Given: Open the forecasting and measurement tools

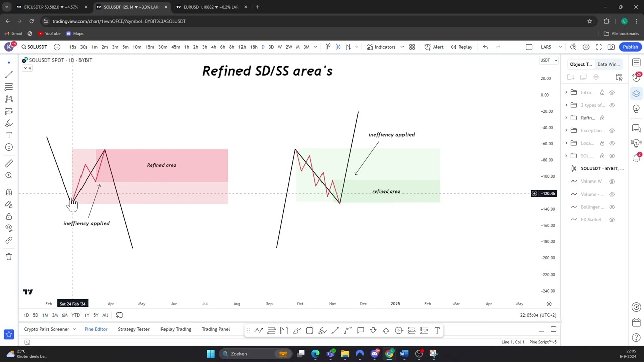Looking at the screenshot, I should [x=9, y=111].
